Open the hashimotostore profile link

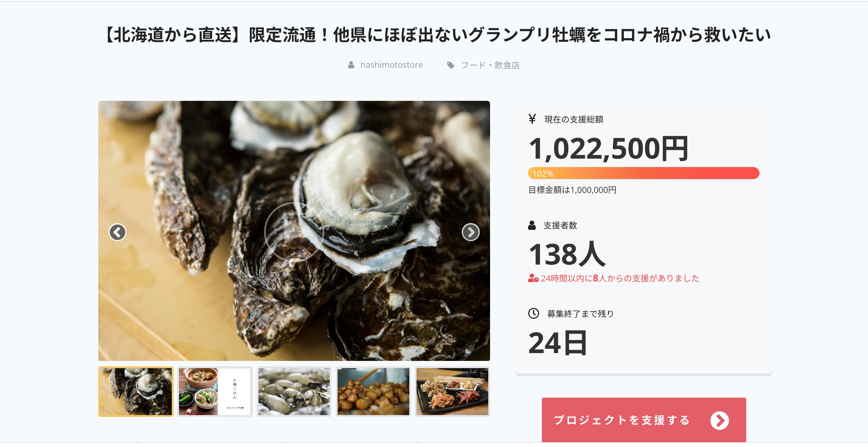(391, 65)
